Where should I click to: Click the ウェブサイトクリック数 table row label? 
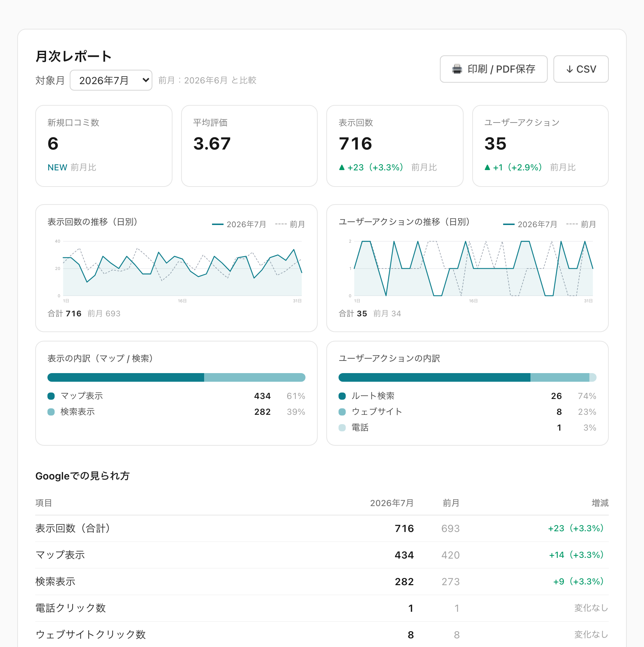click(x=91, y=635)
